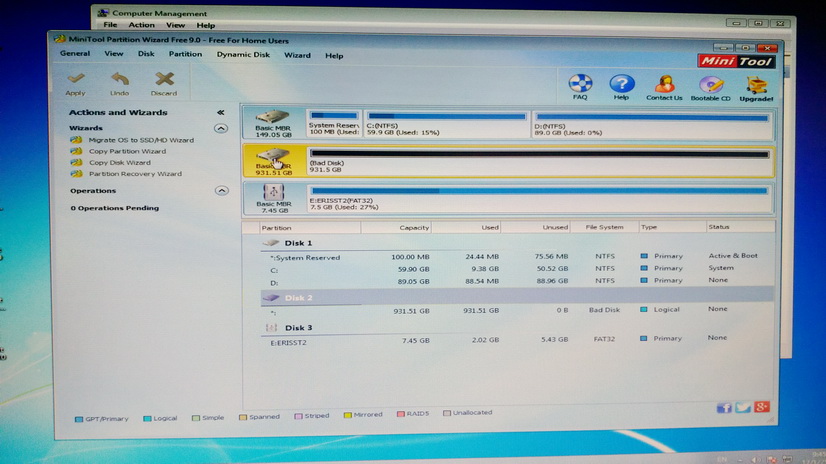Sort by the File System column header
The width and height of the screenshot is (826, 464).
604,227
